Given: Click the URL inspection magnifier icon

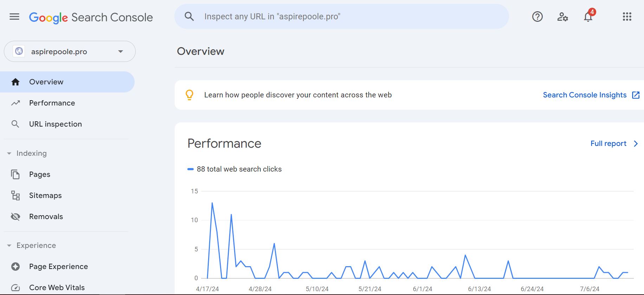Looking at the screenshot, I should (x=15, y=124).
